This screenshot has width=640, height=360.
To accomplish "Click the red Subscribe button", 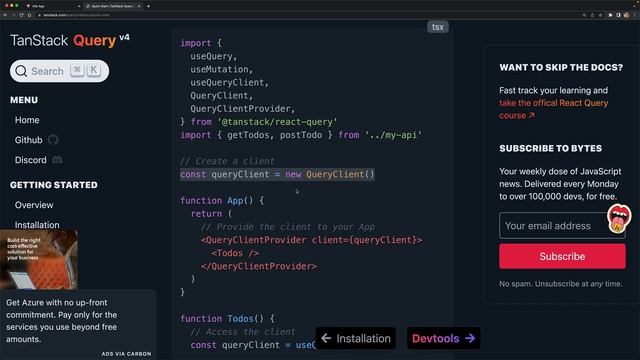I will 562,256.
